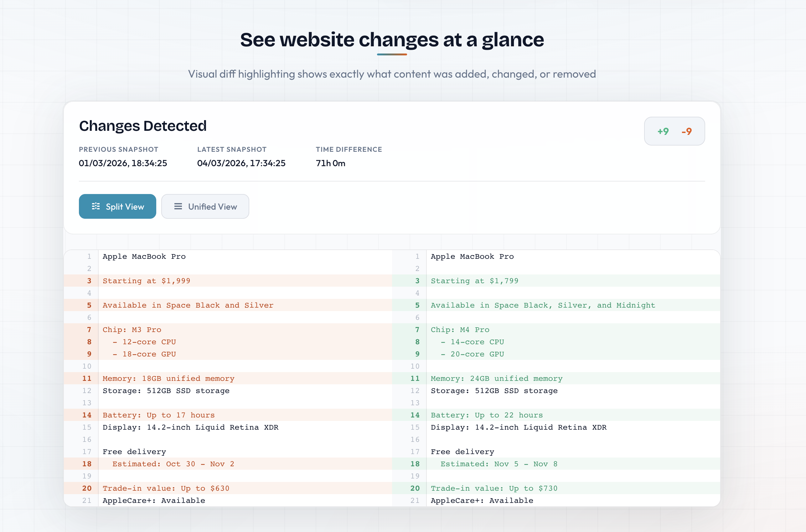Click the Split View grid icon
Image resolution: width=806 pixels, height=532 pixels.
(96, 206)
